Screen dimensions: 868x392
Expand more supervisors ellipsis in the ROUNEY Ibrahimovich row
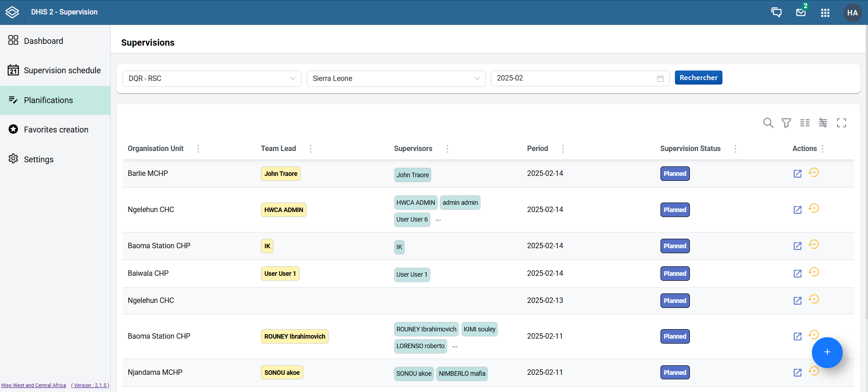[x=455, y=346]
